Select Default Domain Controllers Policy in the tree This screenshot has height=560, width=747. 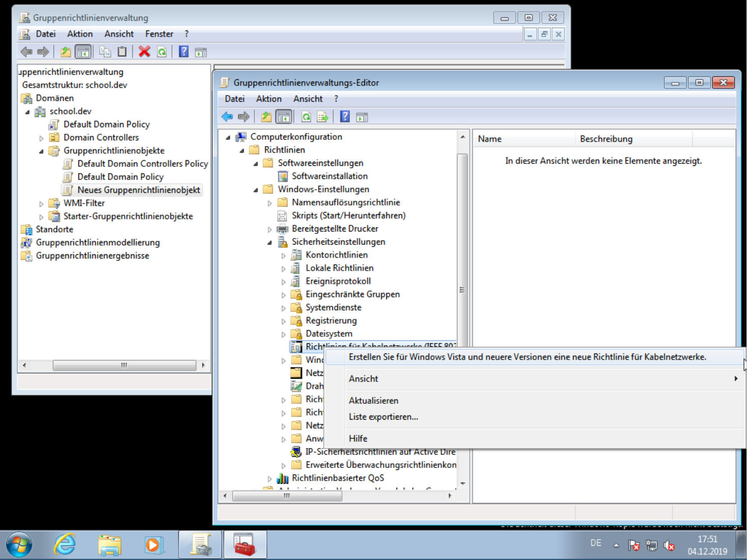click(142, 164)
